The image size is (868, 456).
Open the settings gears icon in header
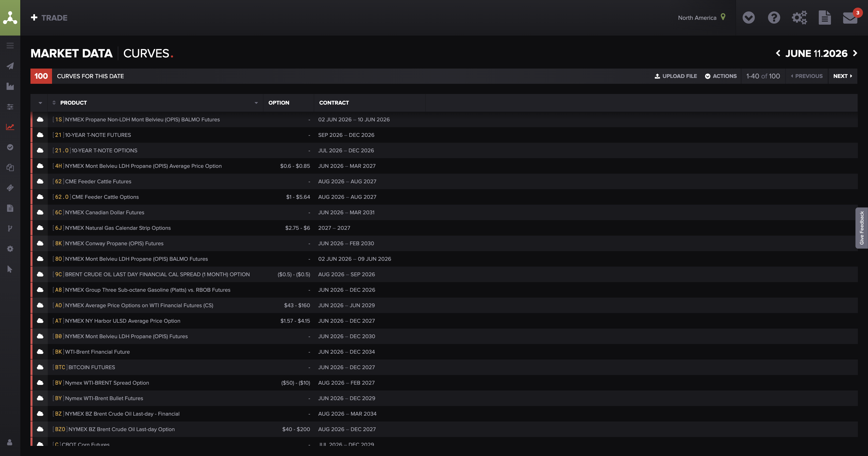[x=799, y=18]
